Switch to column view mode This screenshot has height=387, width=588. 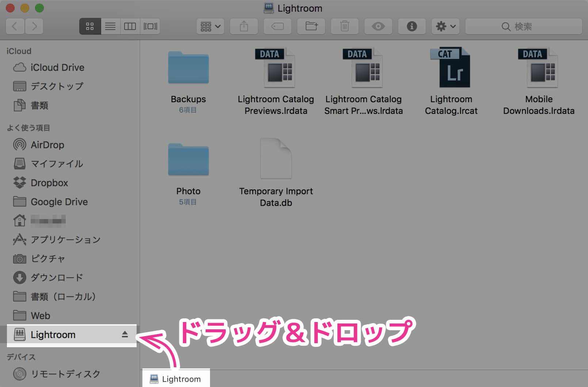click(x=130, y=26)
